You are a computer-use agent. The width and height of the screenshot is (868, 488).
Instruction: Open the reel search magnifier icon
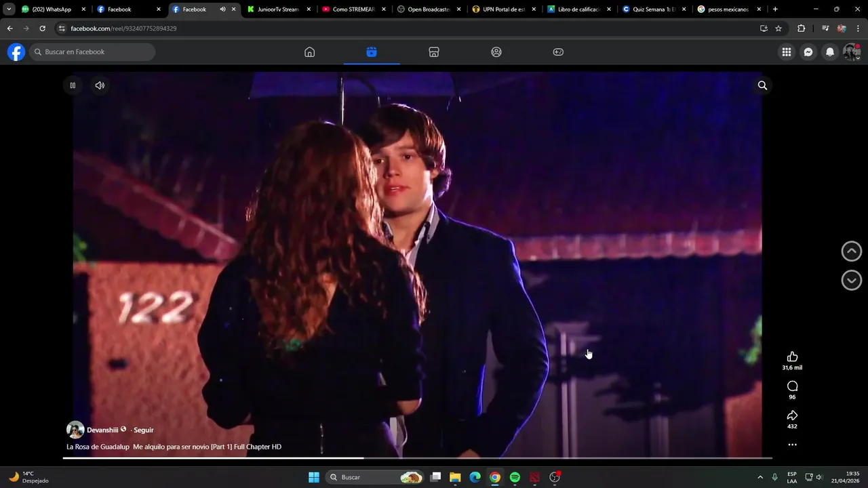[x=762, y=85]
